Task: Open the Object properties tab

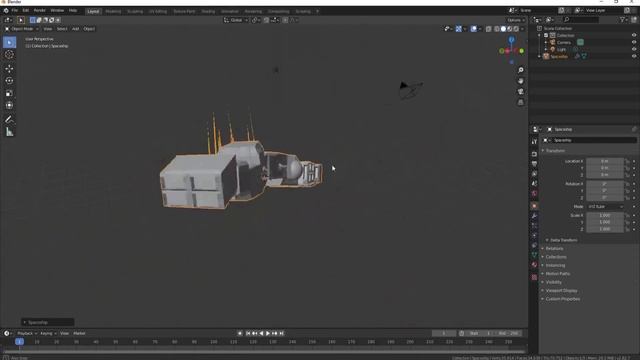Action: pyautogui.click(x=534, y=206)
